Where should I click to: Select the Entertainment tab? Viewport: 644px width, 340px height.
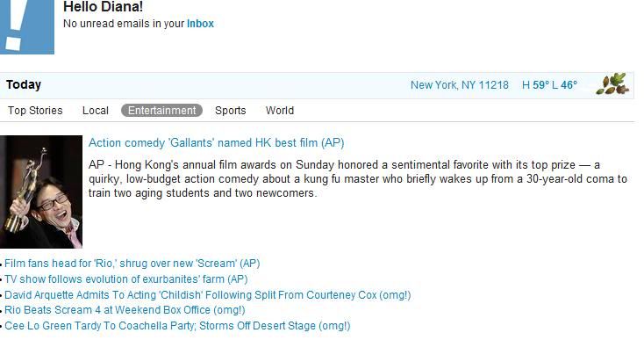[x=161, y=111]
